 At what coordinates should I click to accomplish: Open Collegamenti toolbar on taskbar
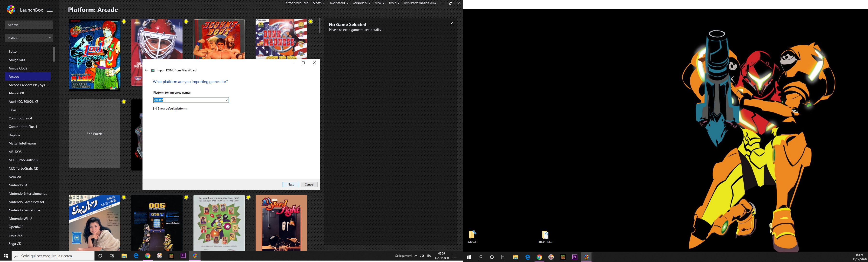tap(403, 256)
